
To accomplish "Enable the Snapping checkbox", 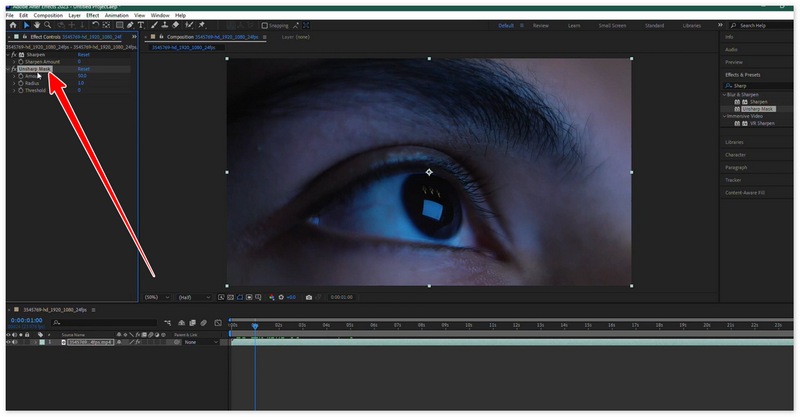I will click(264, 25).
